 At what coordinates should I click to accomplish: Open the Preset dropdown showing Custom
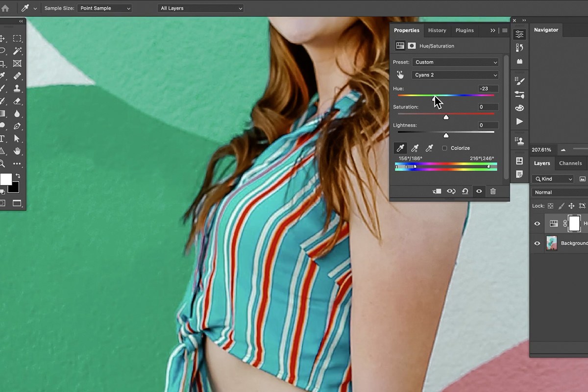point(455,62)
